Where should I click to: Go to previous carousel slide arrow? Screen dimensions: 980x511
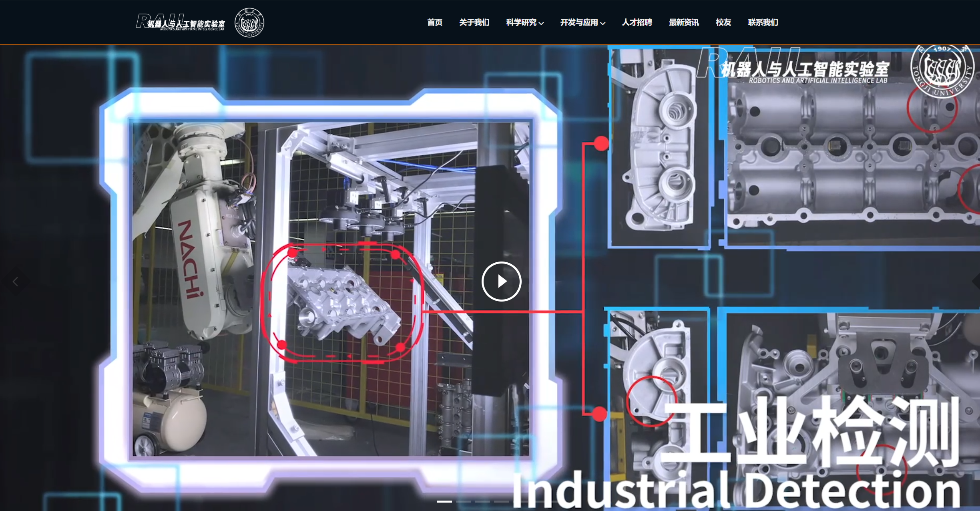point(15,282)
